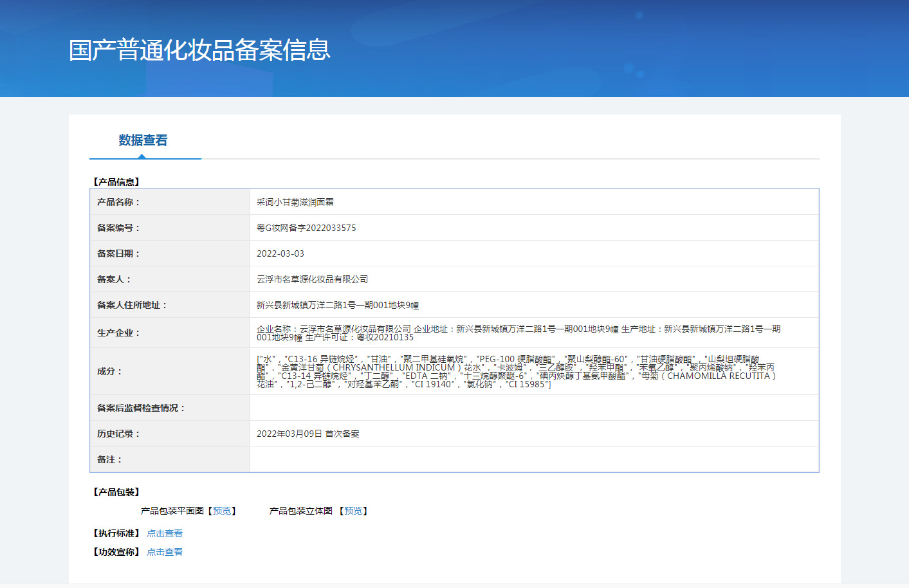Open the 数据查看 tab

pyautogui.click(x=143, y=140)
